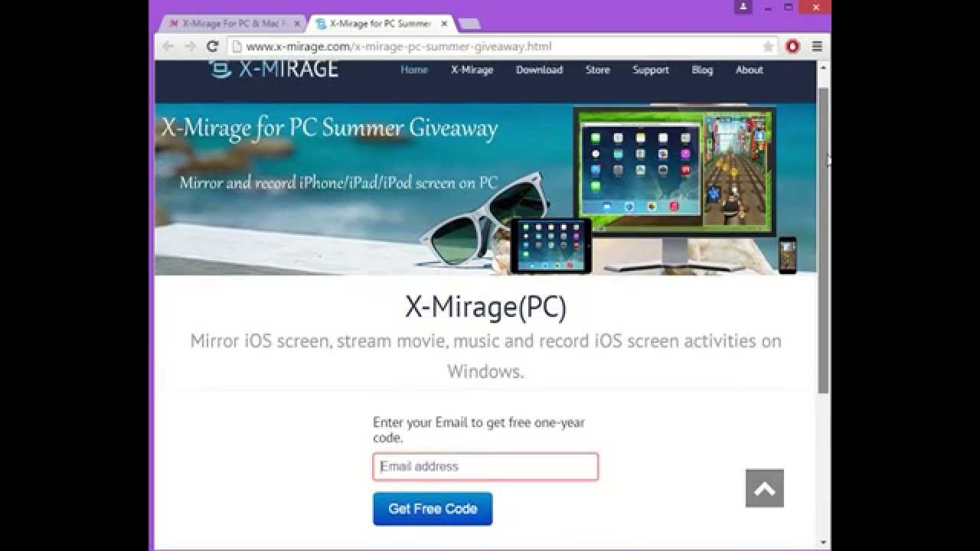Click the browser forward arrow
Viewport: 980px width, 551px height.
pyautogui.click(x=190, y=47)
